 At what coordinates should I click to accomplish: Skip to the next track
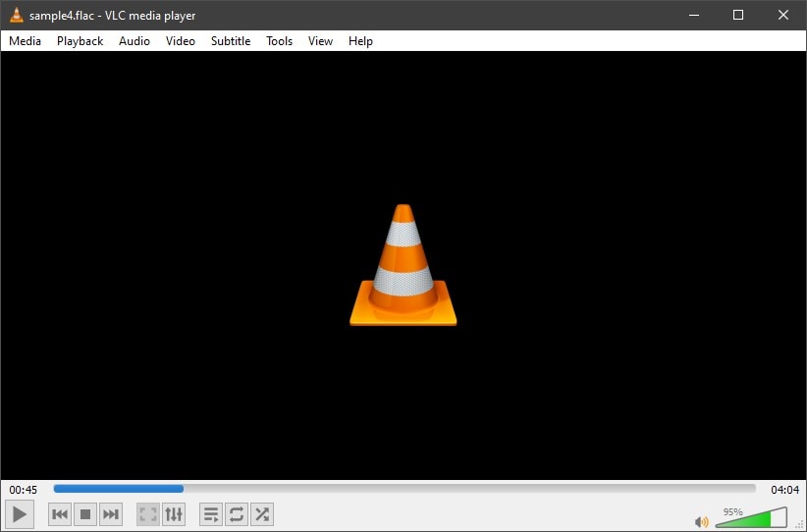click(x=111, y=513)
